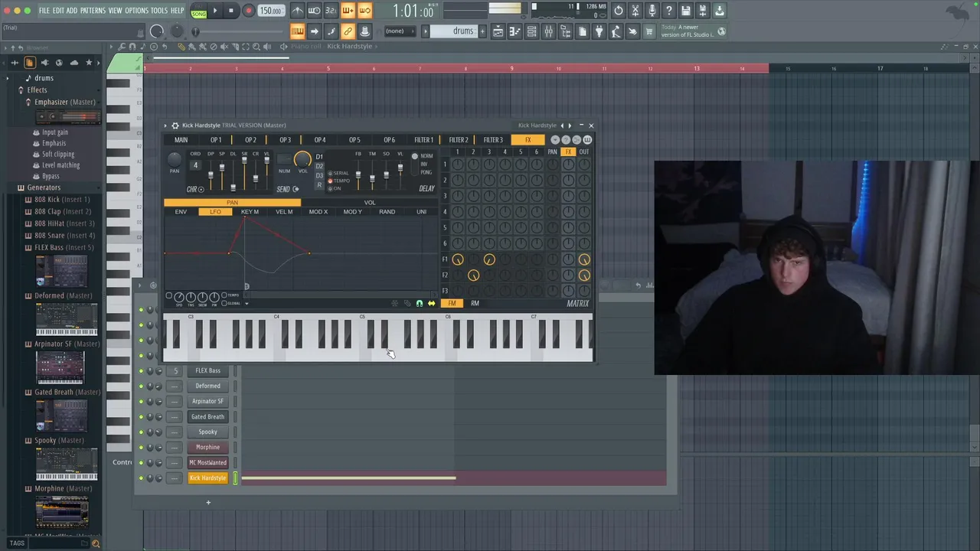The height and width of the screenshot is (551, 980).
Task: Switch to the OP 3 tab
Action: click(x=285, y=140)
